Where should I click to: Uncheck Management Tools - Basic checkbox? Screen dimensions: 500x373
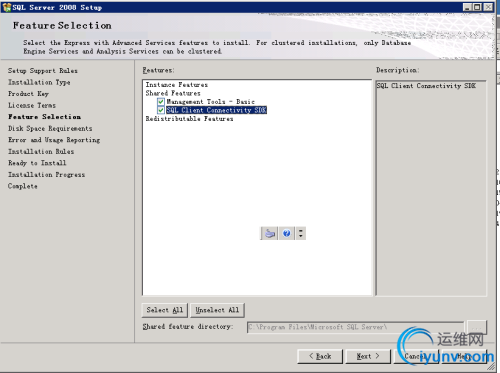pos(161,102)
